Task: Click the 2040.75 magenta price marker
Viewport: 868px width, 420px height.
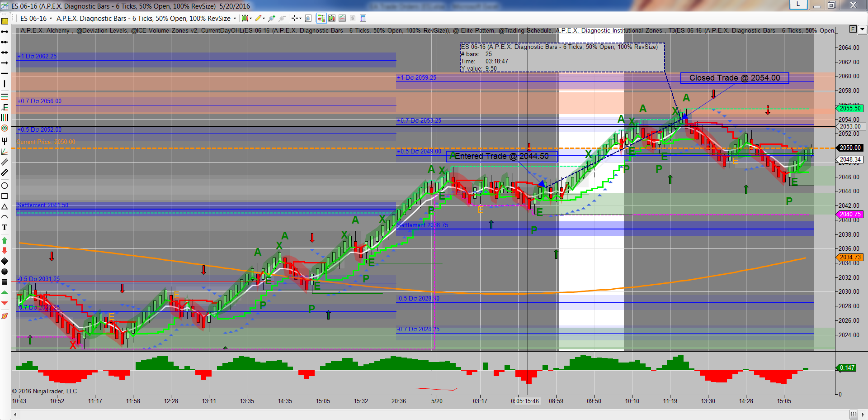Action: click(x=850, y=214)
